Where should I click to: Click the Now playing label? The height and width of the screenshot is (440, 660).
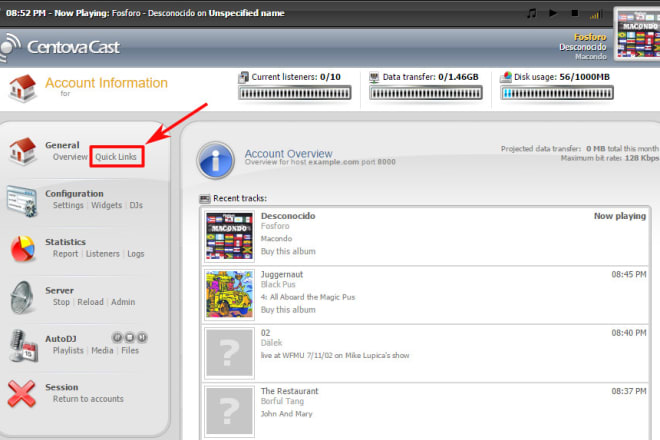point(620,216)
